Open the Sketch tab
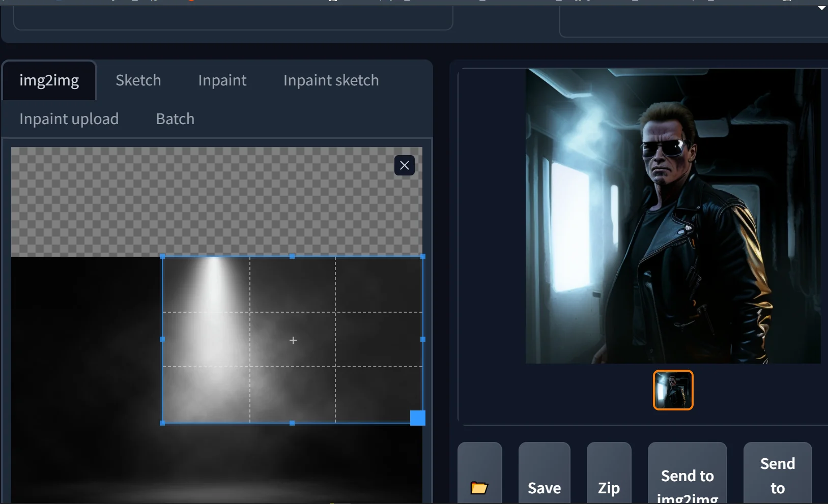Screen dimensions: 828x504 (x=138, y=80)
